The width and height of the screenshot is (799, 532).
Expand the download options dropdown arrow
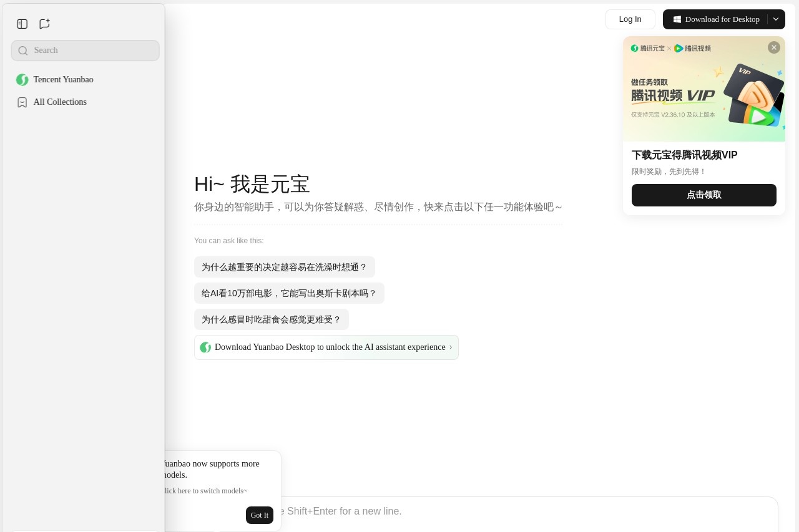coord(776,19)
